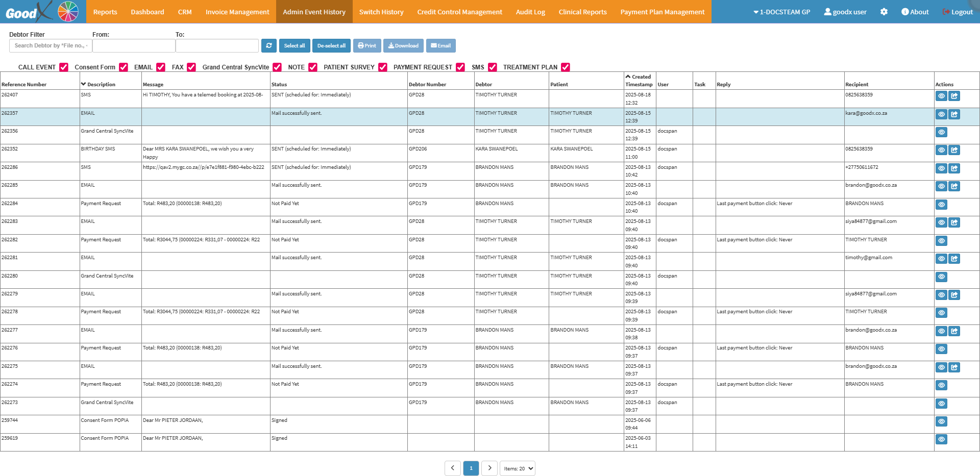Open the settings gear icon in the top bar
Viewport: 980px width, 476px height.
[884, 12]
